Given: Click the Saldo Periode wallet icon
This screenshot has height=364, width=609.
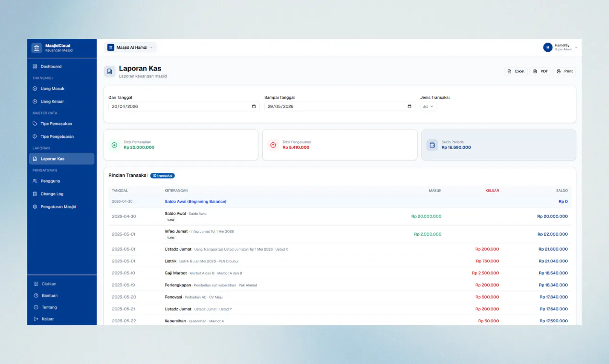Looking at the screenshot, I should (x=432, y=145).
